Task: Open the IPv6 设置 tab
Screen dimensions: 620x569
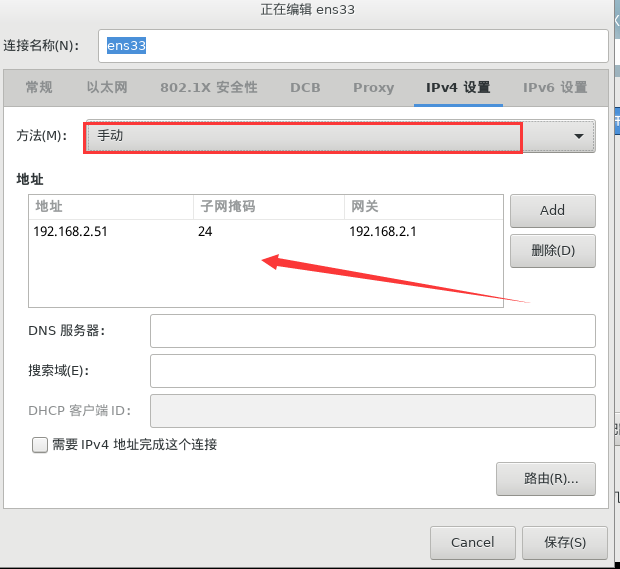Action: coord(554,87)
